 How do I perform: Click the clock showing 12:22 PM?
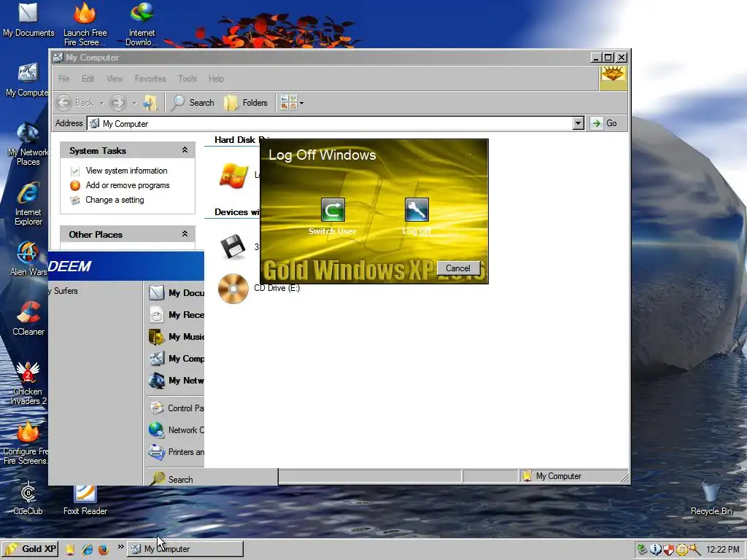722,550
